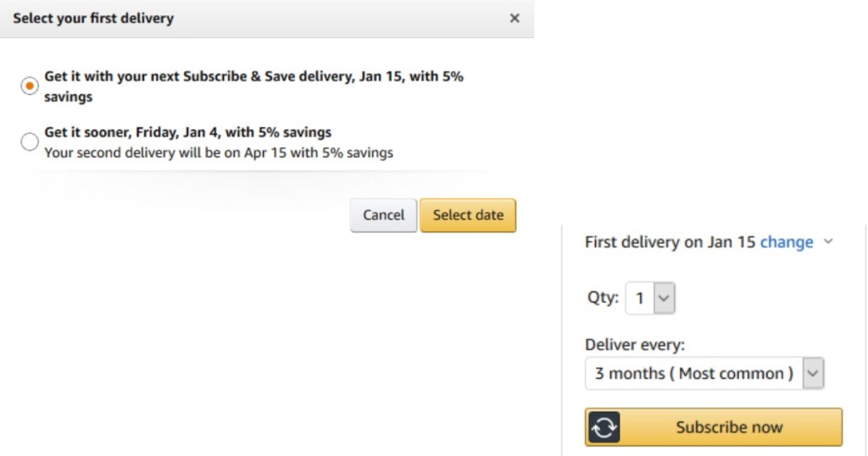
Task: Click the 'First delivery on Jan 15' text
Action: click(670, 242)
